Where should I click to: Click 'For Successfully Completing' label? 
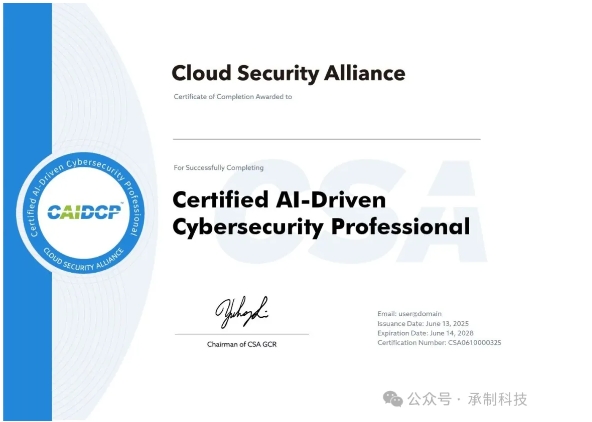pos(219,168)
